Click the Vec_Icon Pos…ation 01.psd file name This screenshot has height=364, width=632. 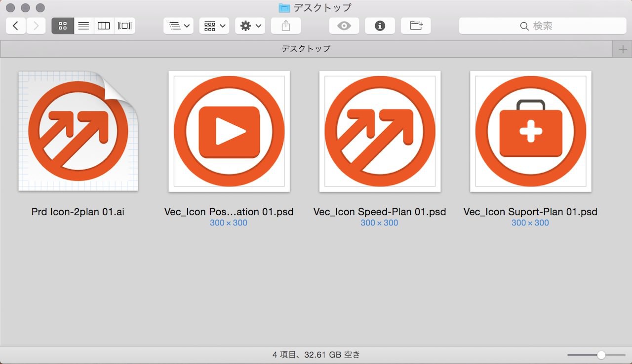229,212
